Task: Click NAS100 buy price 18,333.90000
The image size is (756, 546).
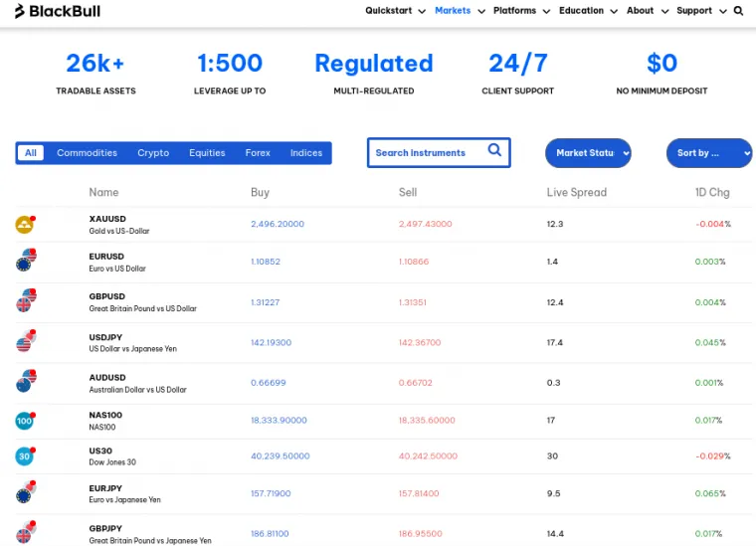Action: 279,421
